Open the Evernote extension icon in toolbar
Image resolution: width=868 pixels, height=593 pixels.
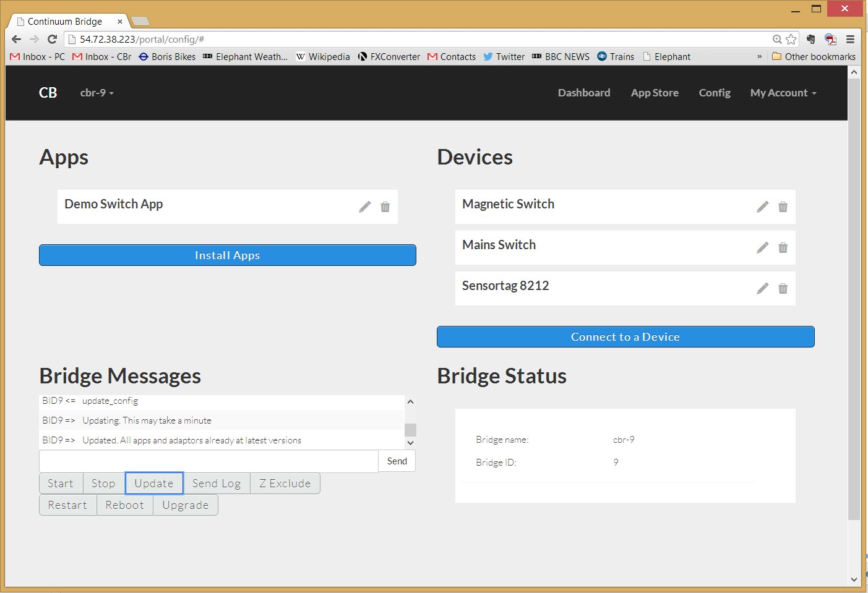[x=810, y=39]
